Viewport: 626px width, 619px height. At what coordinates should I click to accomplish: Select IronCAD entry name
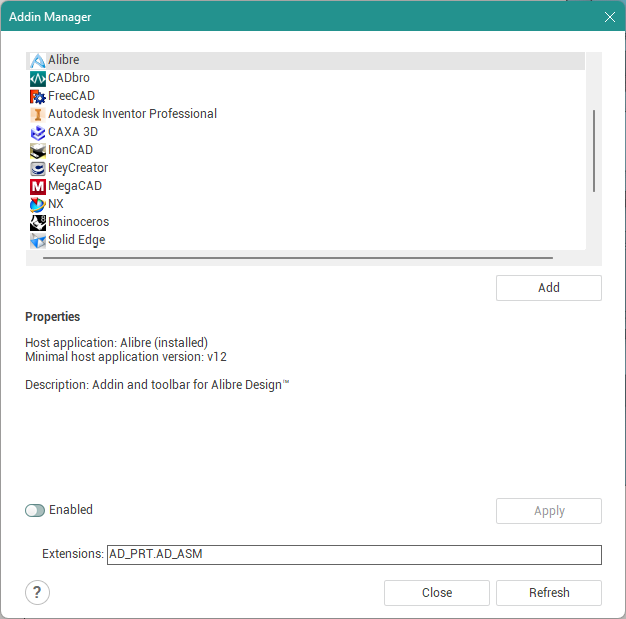(71, 150)
